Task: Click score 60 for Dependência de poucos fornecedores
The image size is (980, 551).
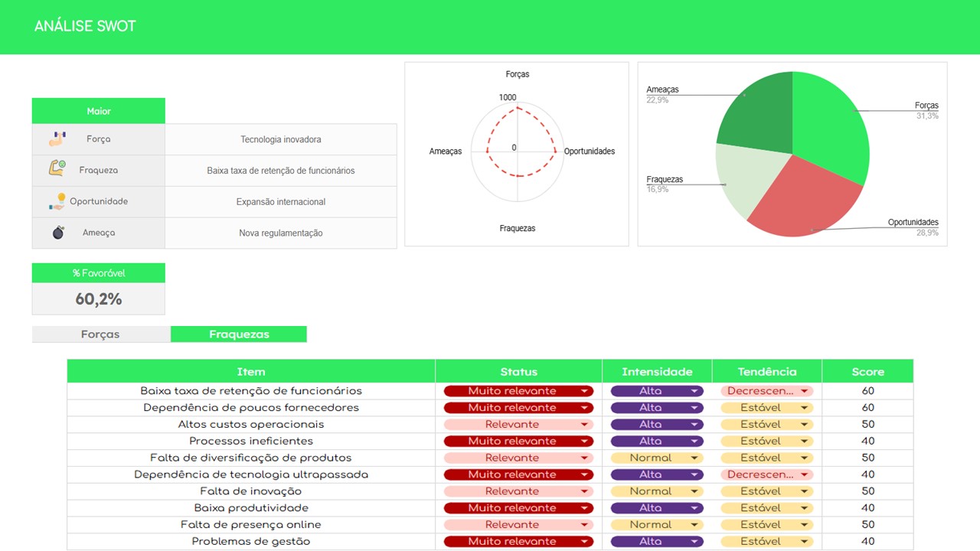Action: [867, 408]
